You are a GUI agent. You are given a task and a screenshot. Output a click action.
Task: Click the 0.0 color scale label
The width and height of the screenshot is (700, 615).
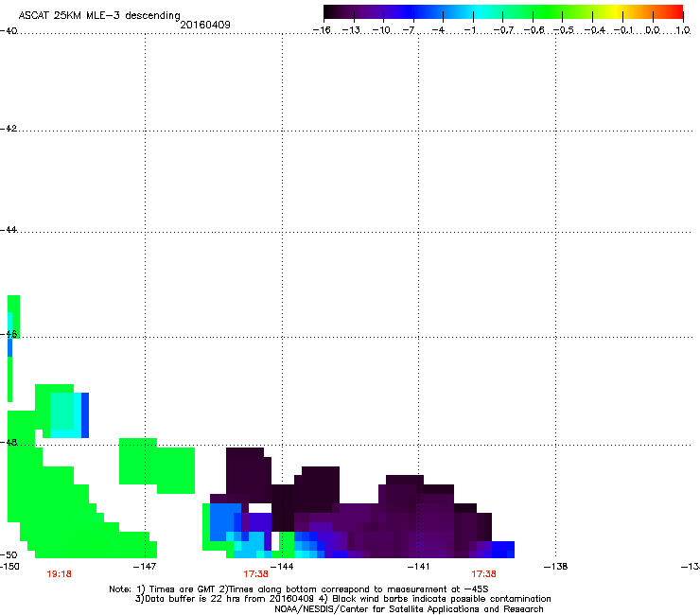[x=653, y=30]
